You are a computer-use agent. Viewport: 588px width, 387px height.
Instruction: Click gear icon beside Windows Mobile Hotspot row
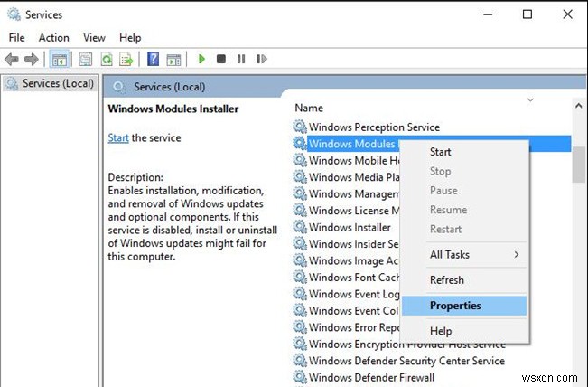(x=300, y=160)
